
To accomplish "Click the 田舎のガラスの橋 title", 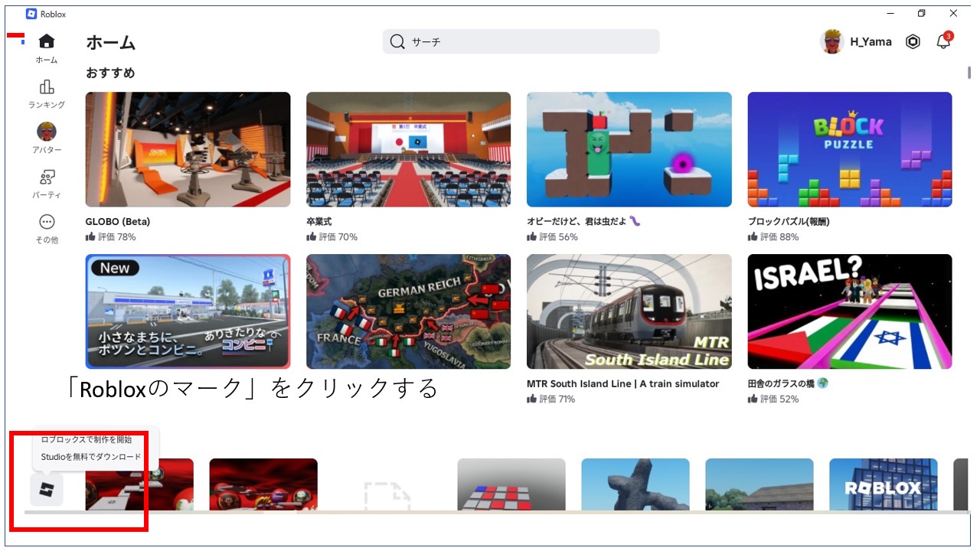I will point(788,383).
